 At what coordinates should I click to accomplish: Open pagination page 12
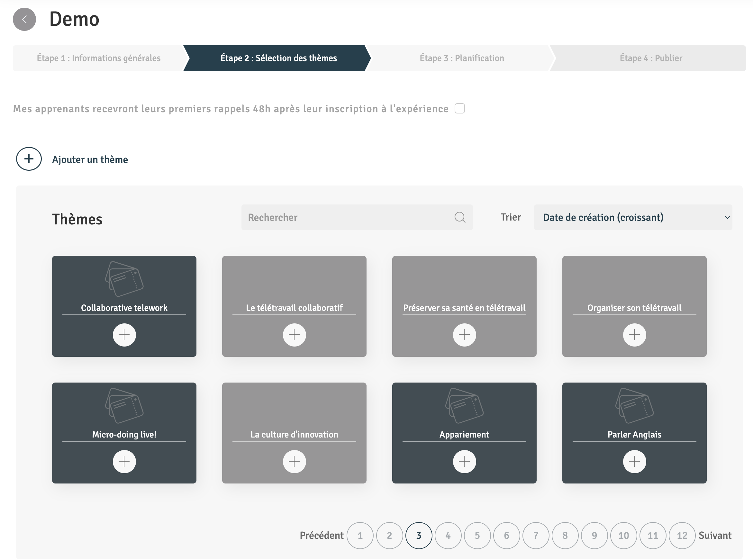pos(682,536)
